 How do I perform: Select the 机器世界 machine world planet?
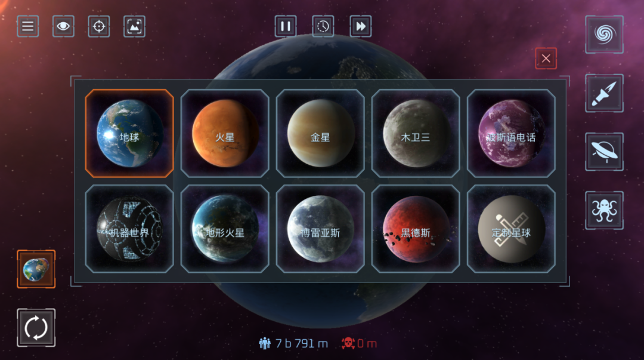pos(129,229)
